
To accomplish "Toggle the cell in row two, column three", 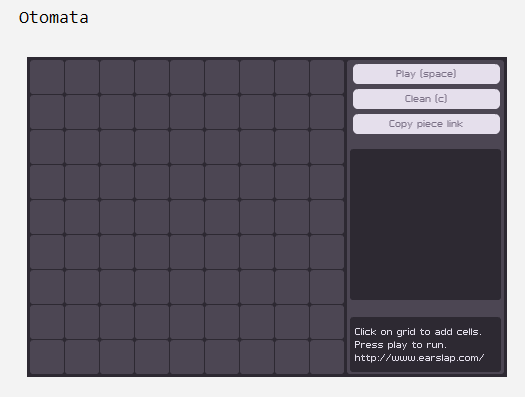I will [x=117, y=112].
